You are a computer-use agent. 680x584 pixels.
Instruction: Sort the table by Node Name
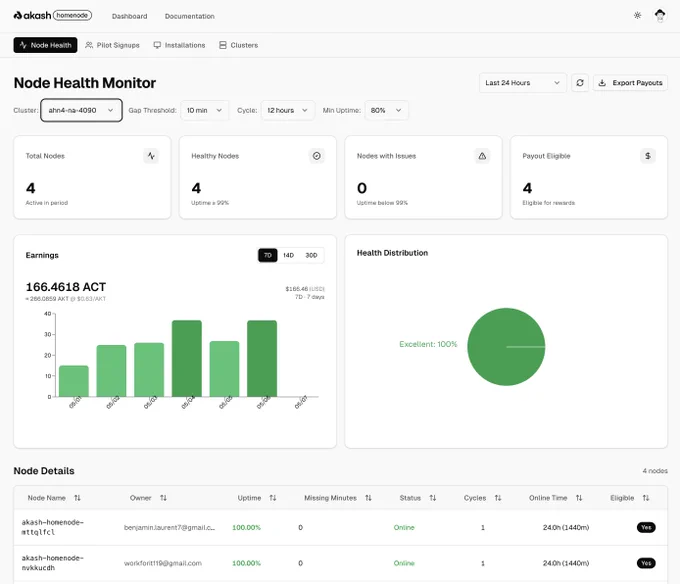[x=54, y=498]
